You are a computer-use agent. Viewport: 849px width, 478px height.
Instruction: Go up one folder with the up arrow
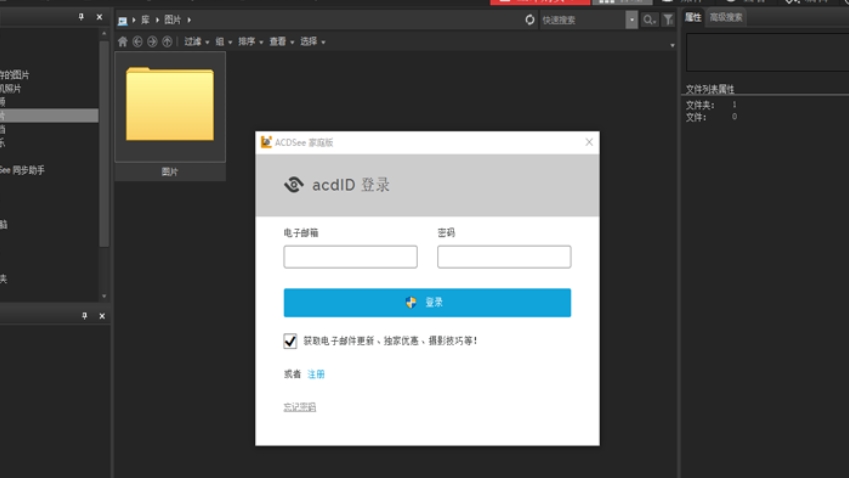pos(167,42)
